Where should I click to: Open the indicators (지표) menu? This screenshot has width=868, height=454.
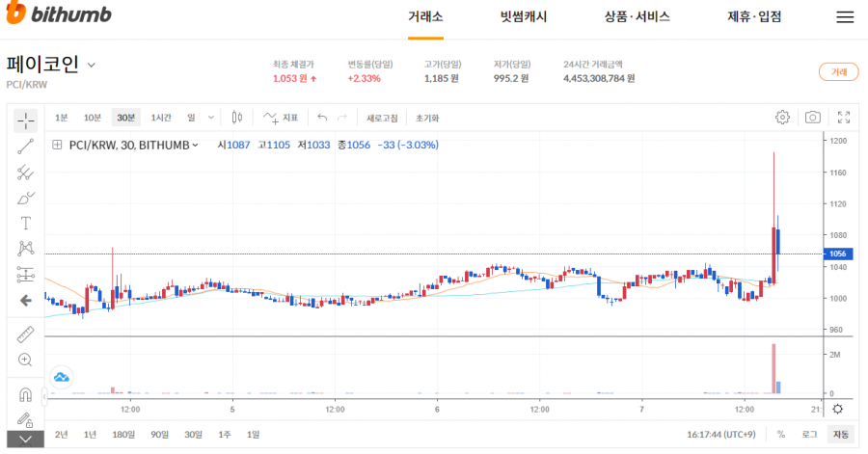[281, 118]
